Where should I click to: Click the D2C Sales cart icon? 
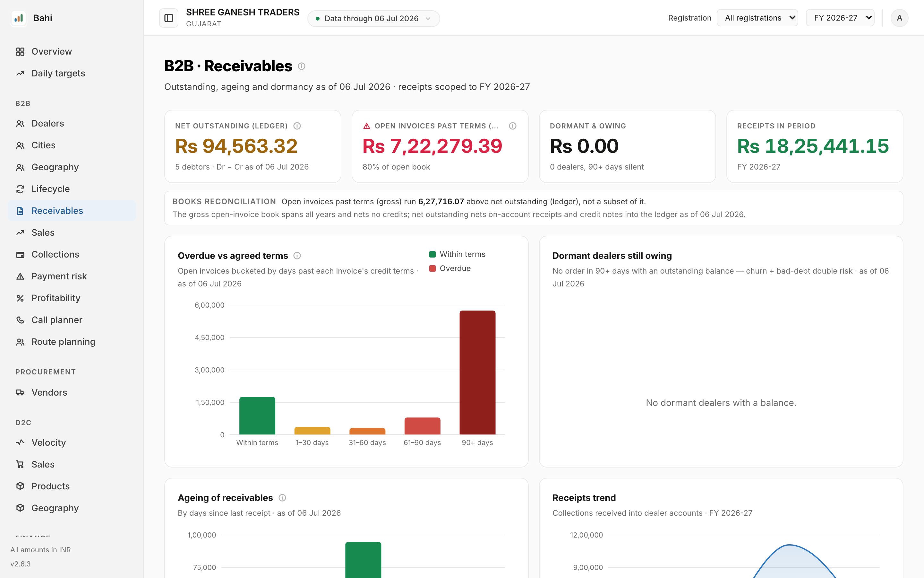20,464
